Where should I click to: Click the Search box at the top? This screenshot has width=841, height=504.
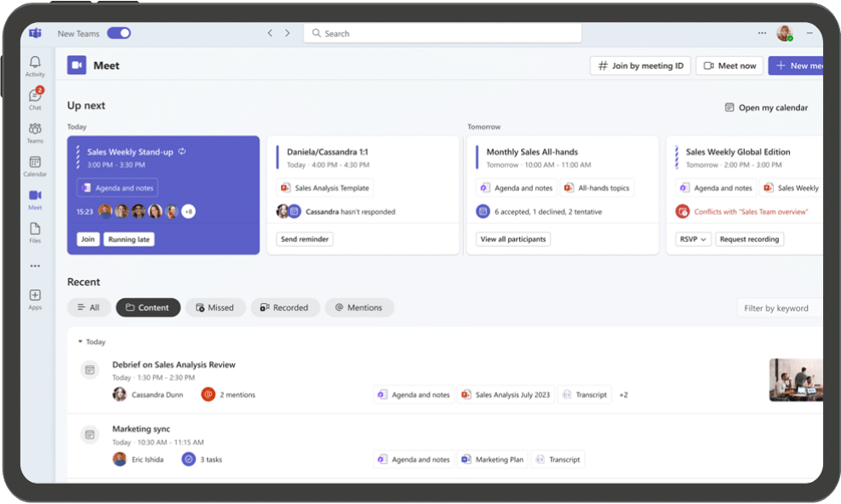click(x=443, y=33)
